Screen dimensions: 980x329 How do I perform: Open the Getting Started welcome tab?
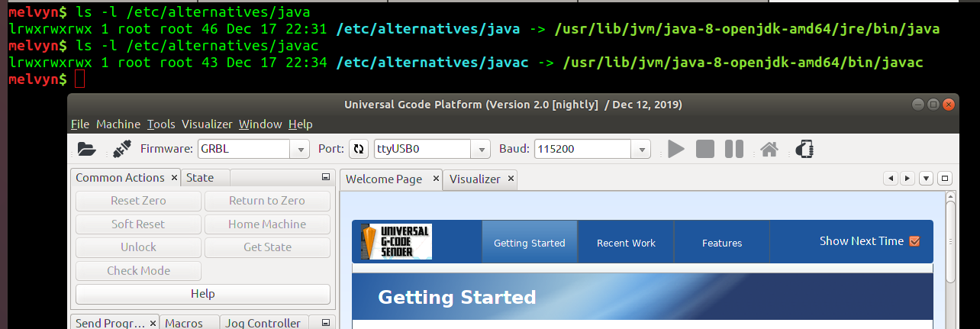point(530,243)
